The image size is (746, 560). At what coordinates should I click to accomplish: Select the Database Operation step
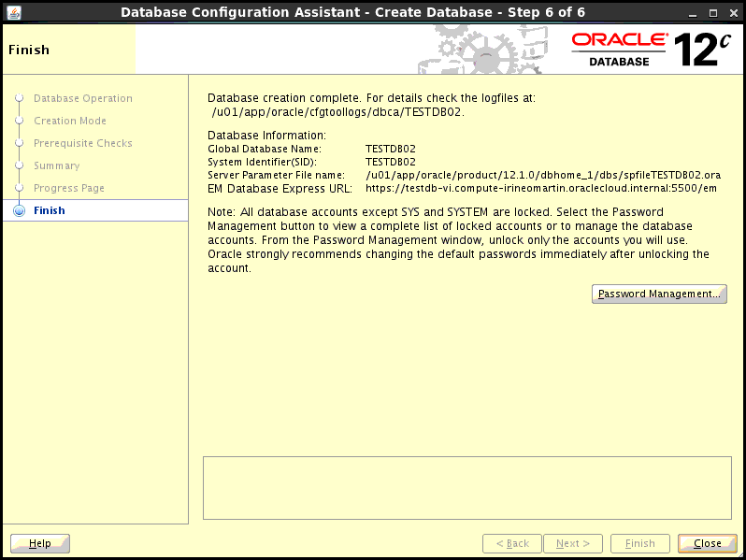tap(83, 98)
